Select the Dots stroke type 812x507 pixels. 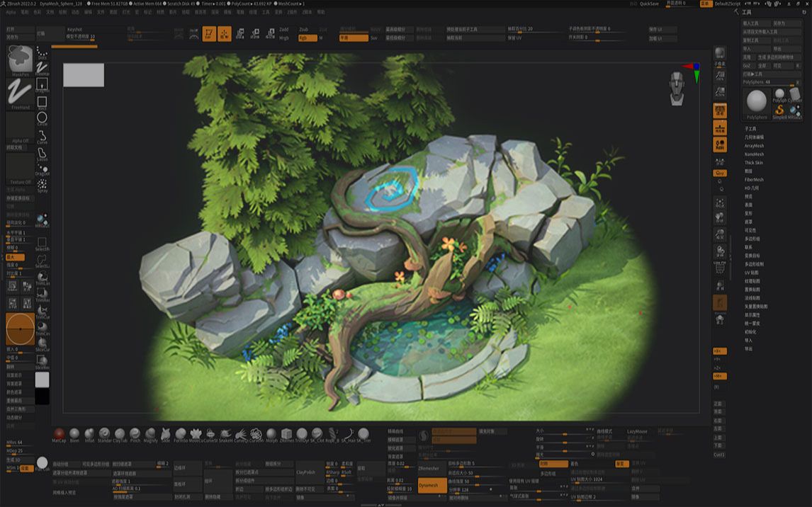[42, 53]
